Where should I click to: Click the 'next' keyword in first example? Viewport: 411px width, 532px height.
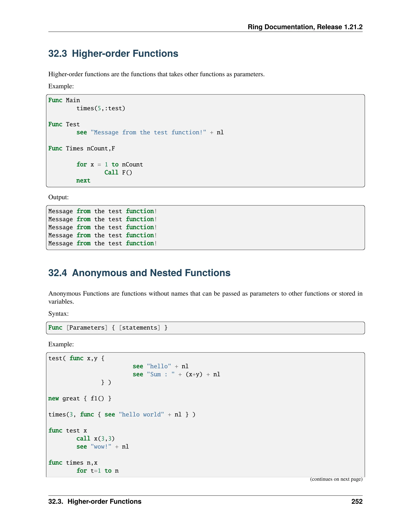(x=83, y=180)
